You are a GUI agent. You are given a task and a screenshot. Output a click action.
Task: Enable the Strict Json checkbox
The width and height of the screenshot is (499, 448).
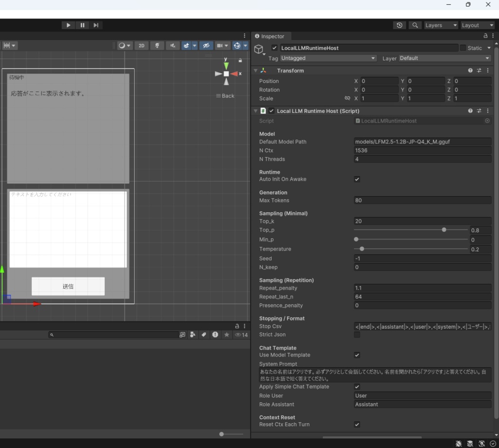point(357,335)
